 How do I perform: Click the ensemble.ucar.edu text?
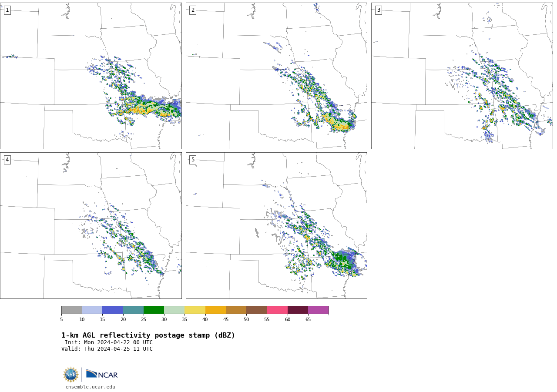pos(91,387)
